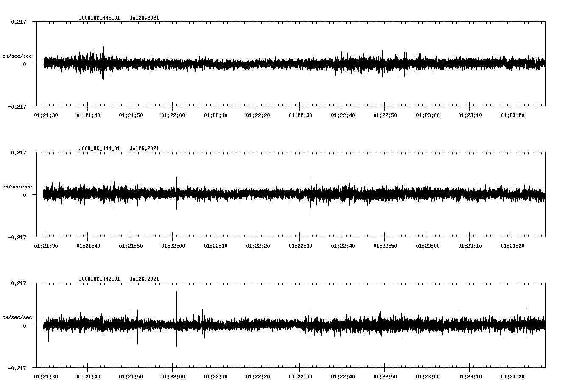This screenshot has height=392, width=576.
Task: Click 01:22:50 time label under HNN plot
Action: [x=385, y=246]
